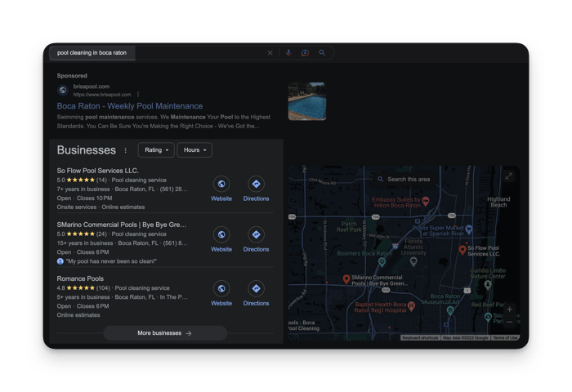572x392 pixels.
Task: Get directions to Romance Pools
Action: [x=256, y=288]
